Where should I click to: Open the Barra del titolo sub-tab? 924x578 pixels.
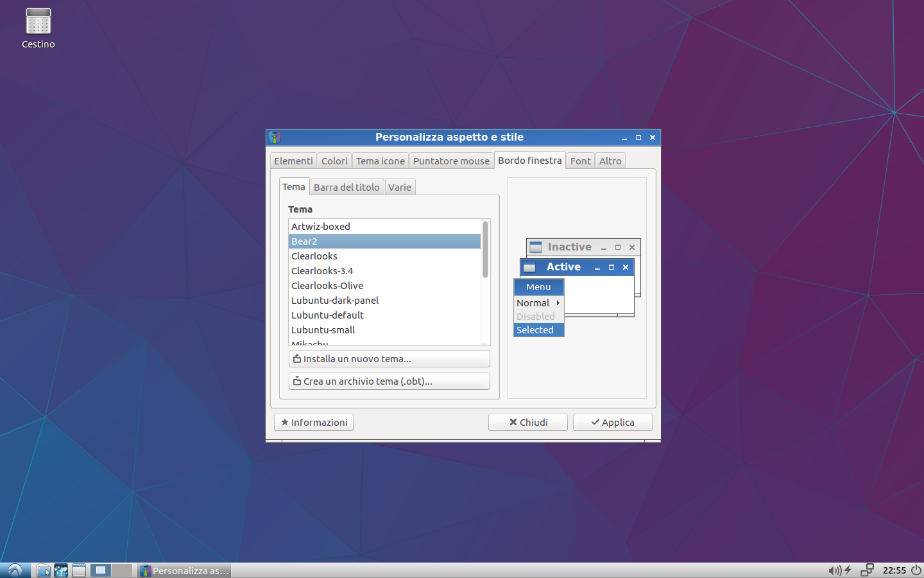pyautogui.click(x=346, y=188)
